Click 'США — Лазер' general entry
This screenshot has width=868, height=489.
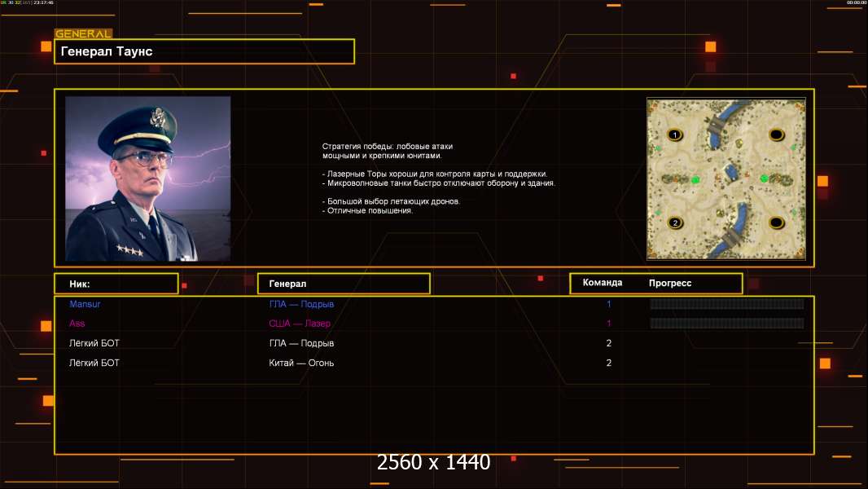pyautogui.click(x=300, y=324)
